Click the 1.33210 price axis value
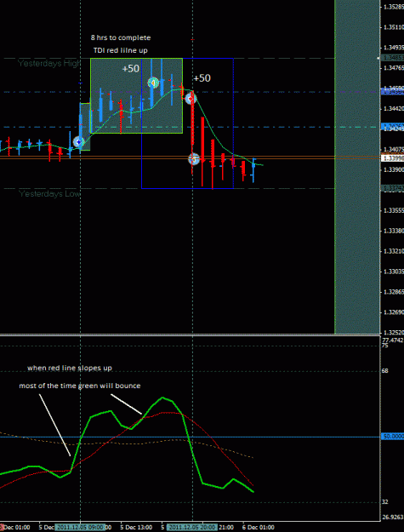The height and width of the screenshot is (532, 404). tap(394, 251)
